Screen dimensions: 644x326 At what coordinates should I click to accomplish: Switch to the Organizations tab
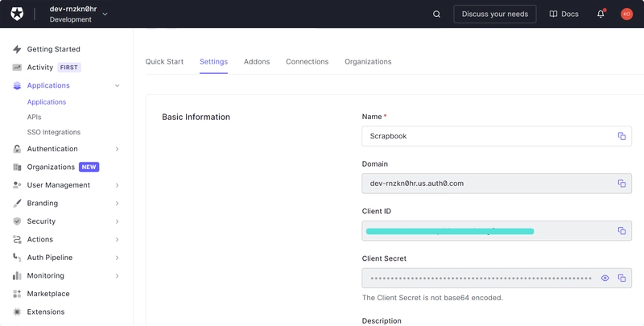[x=368, y=62]
